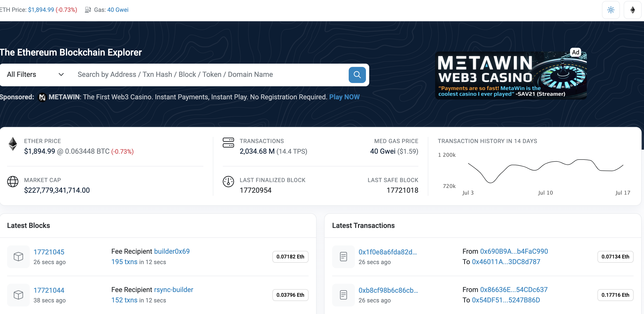Open the MetaWin Web3 Casino banner ad
This screenshot has height=314, width=644.
511,76
